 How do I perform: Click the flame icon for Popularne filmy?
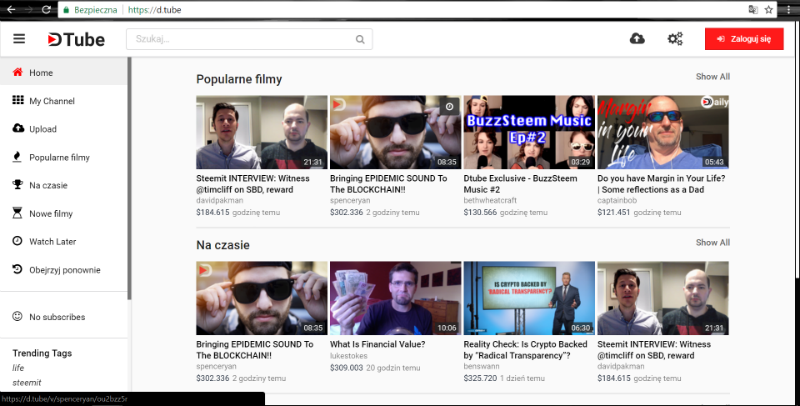(17, 157)
